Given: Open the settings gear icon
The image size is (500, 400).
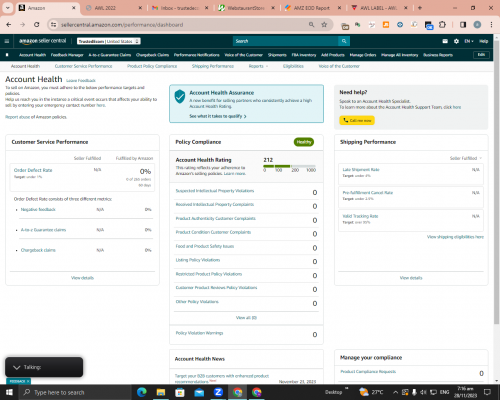Looking at the screenshot, I should [456, 41].
